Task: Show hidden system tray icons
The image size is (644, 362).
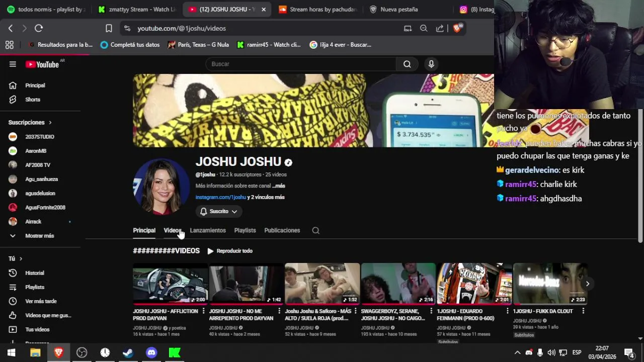Action: tap(517, 352)
